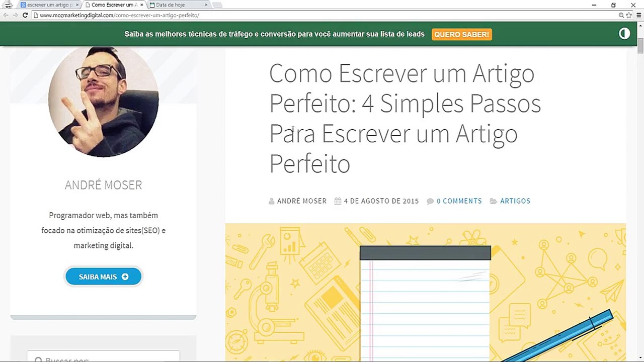Reload the page with the refresh icon

25,15
